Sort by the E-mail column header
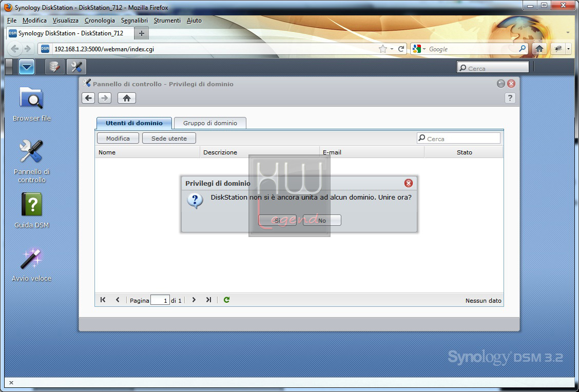Image resolution: width=579 pixels, height=392 pixels. [372, 152]
